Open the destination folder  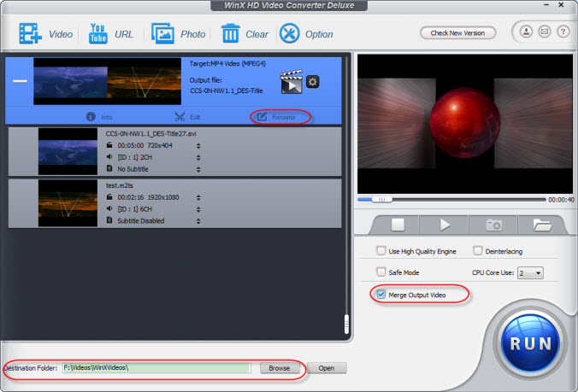[x=327, y=368]
